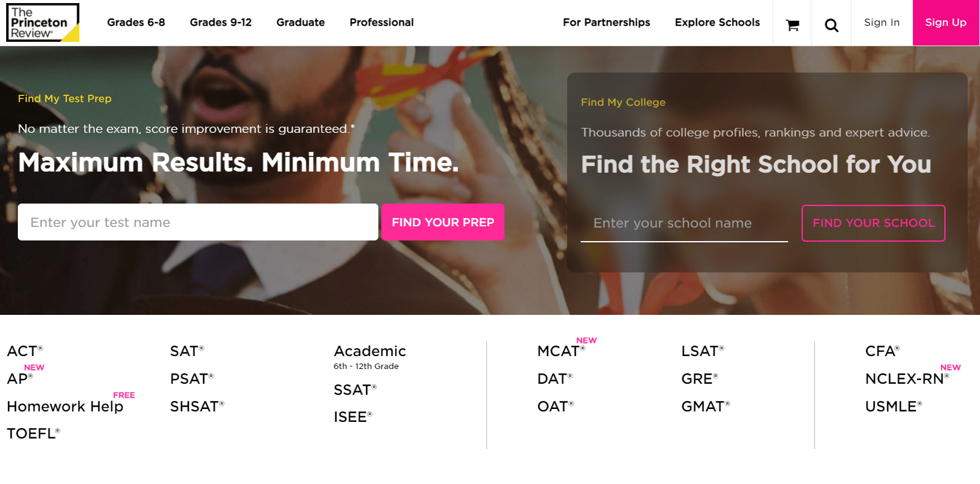Select the Professional nav item
The height and width of the screenshot is (484, 980).
(x=381, y=22)
